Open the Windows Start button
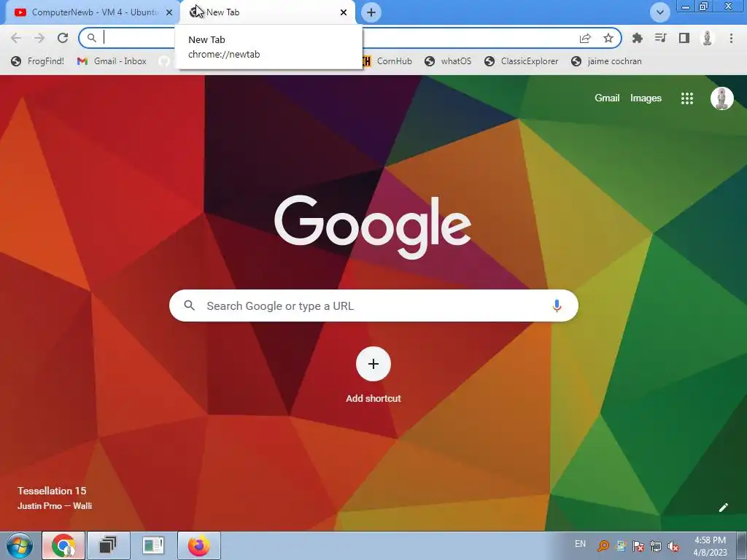 coord(20,545)
